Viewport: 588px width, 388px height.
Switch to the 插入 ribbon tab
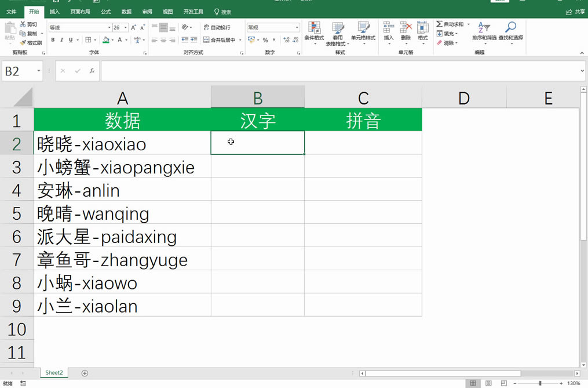[54, 12]
